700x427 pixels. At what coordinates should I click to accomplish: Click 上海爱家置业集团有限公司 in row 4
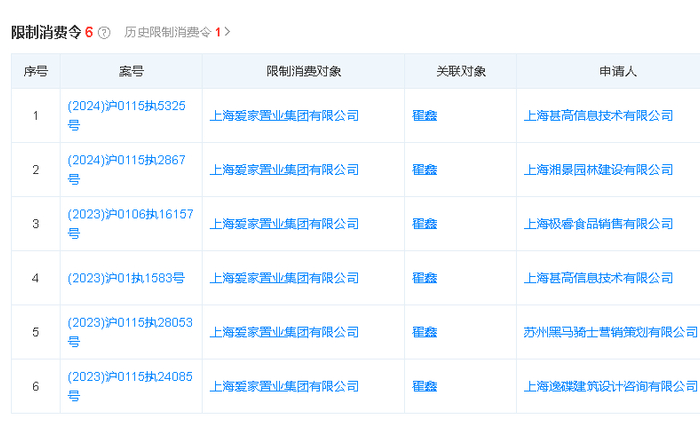click(x=284, y=278)
